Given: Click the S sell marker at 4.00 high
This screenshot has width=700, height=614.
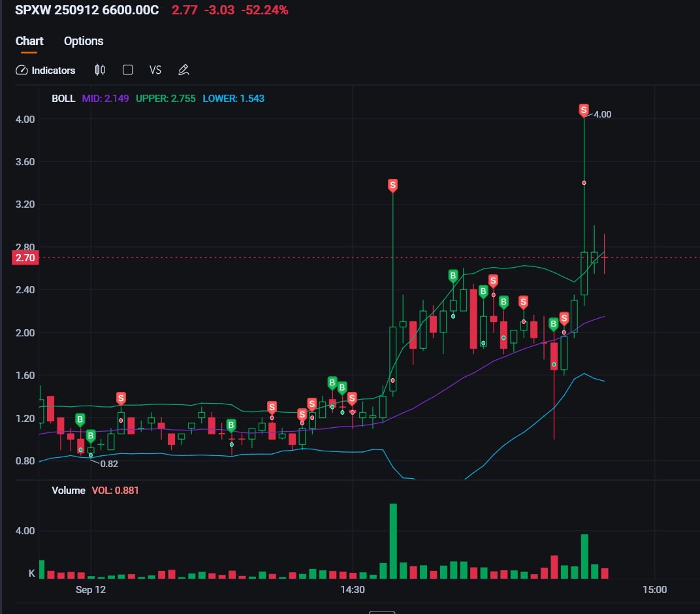Looking at the screenshot, I should 584,110.
